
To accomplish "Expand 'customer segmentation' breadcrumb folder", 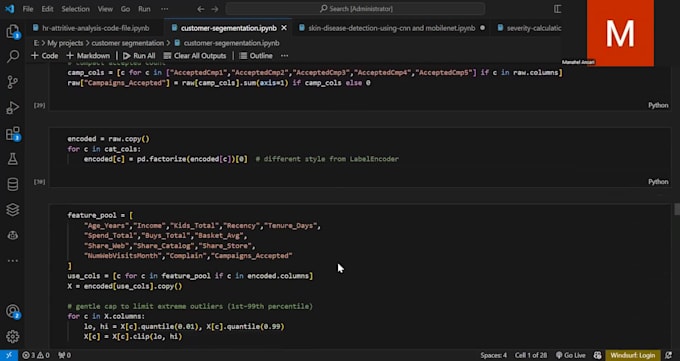I will 128,43.
